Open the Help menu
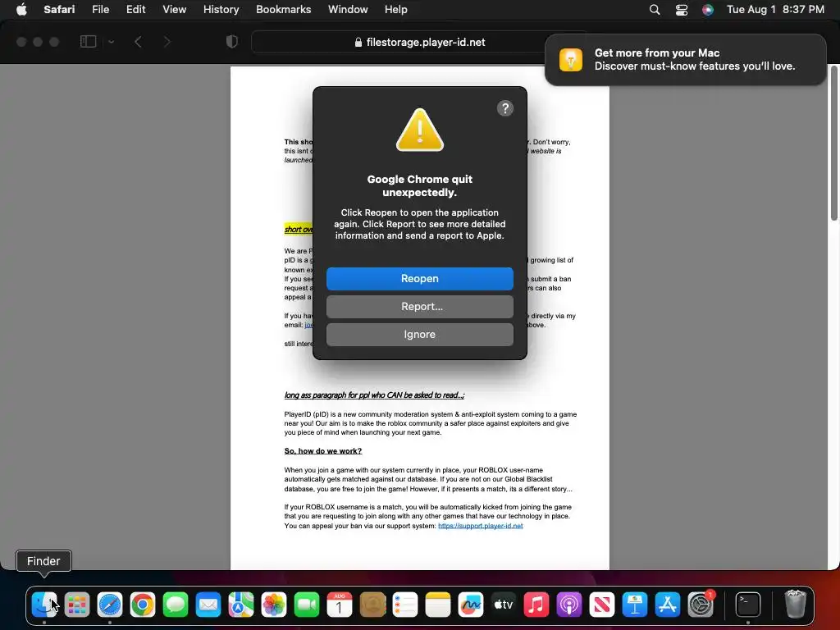This screenshot has width=840, height=630. (x=396, y=10)
